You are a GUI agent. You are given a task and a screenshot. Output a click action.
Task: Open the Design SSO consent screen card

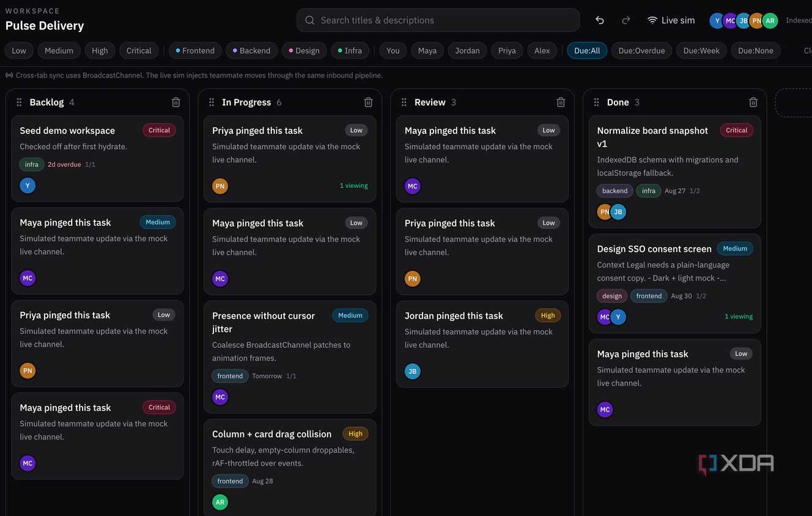tap(675, 284)
